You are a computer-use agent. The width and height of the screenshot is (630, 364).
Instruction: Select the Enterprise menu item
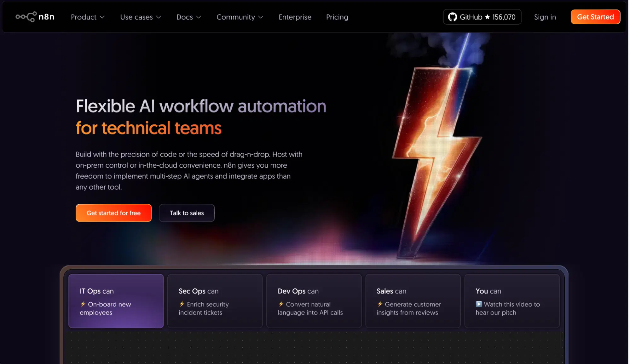pyautogui.click(x=295, y=17)
